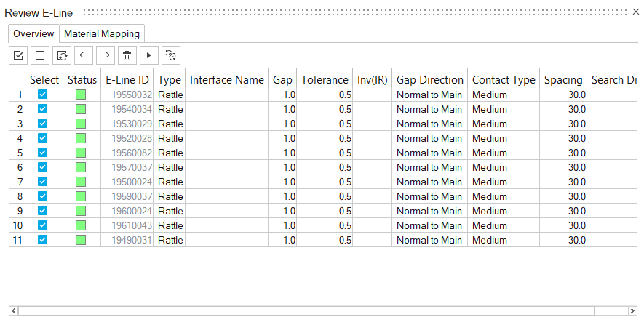The height and width of the screenshot is (325, 644).
Task: Open Type cell for E-Line 19540034
Action: 170,109
